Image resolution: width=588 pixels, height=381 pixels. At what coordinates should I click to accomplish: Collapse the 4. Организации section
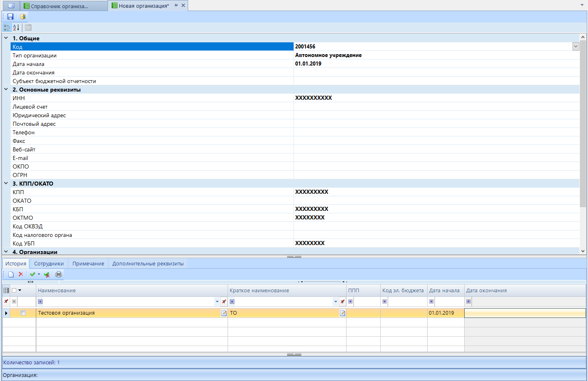pos(6,252)
